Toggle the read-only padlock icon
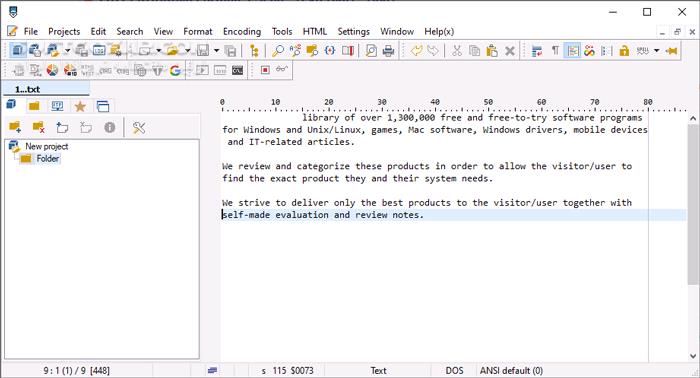 click(624, 50)
